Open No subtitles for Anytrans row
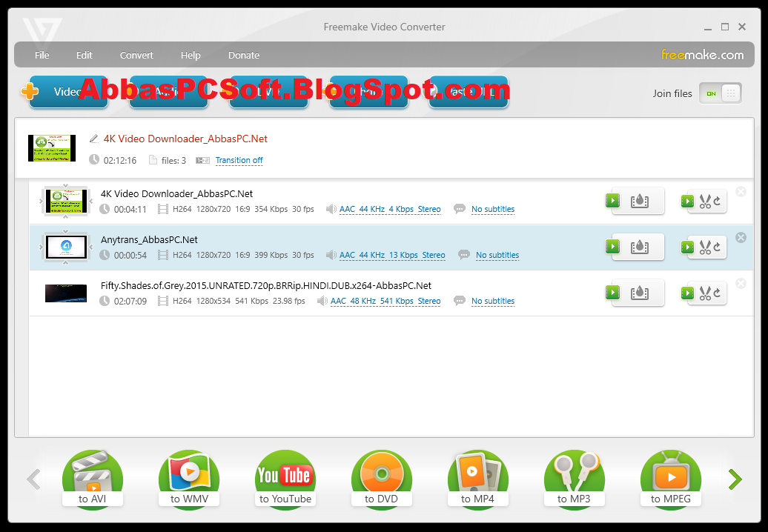The height and width of the screenshot is (532, 768). click(x=497, y=255)
